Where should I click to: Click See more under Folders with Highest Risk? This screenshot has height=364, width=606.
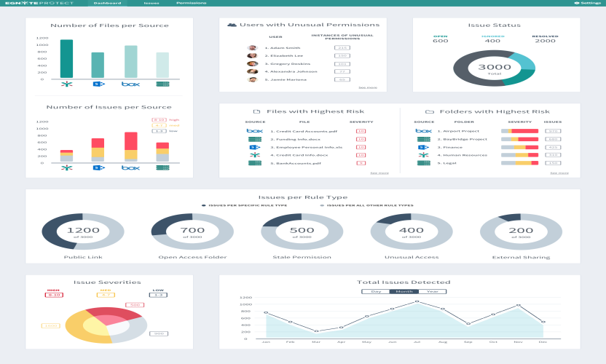pyautogui.click(x=559, y=173)
